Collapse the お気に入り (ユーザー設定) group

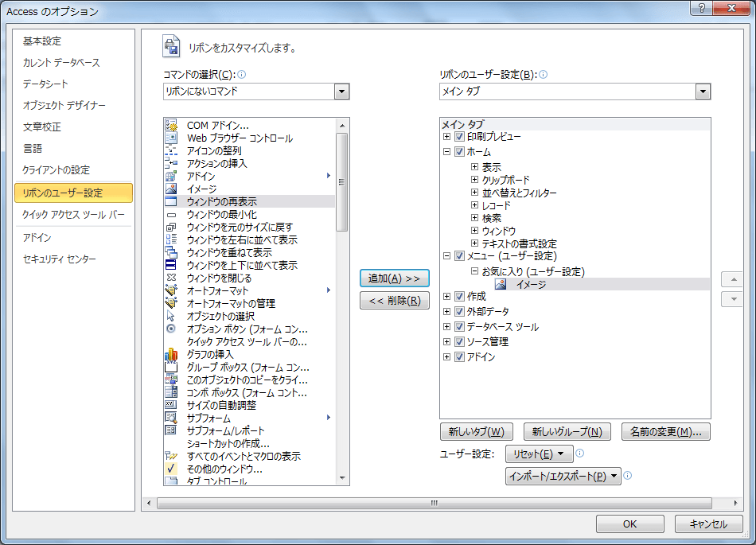click(474, 271)
